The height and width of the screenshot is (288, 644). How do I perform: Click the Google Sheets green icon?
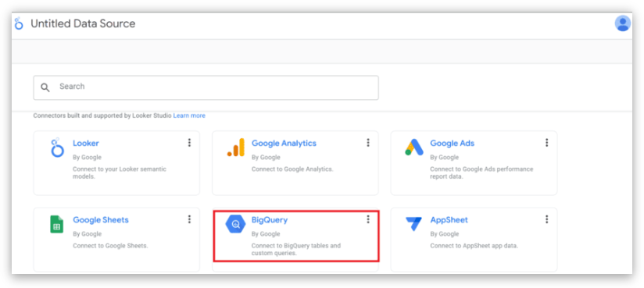pyautogui.click(x=57, y=224)
